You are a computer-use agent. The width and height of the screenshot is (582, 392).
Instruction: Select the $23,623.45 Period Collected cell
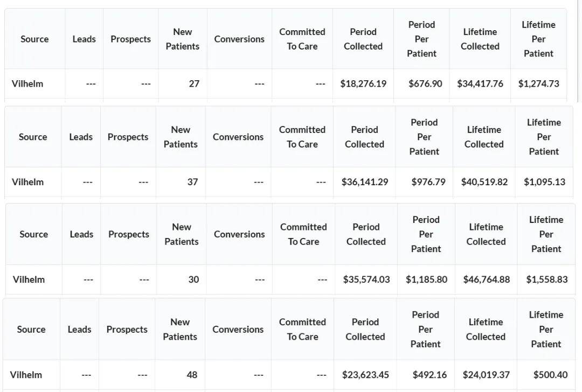(365, 375)
